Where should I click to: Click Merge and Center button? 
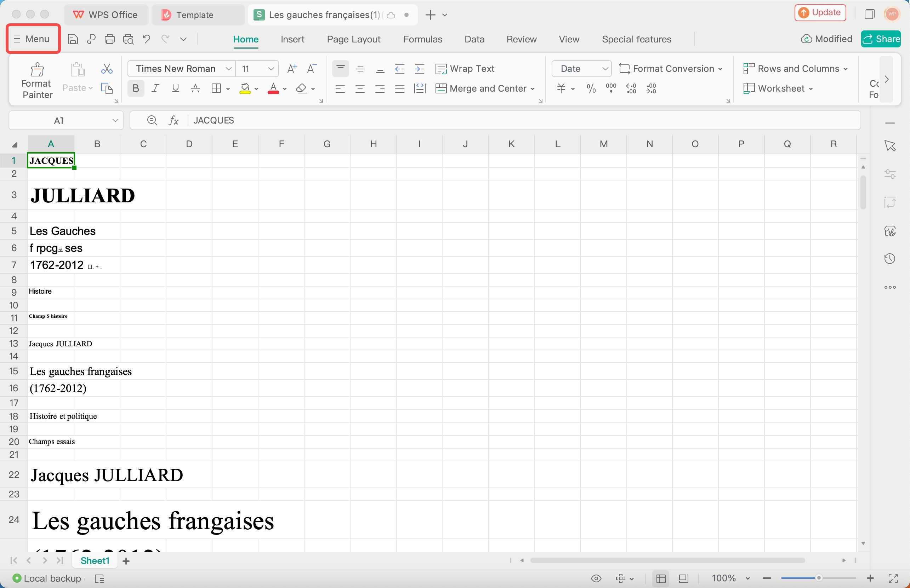(x=484, y=88)
